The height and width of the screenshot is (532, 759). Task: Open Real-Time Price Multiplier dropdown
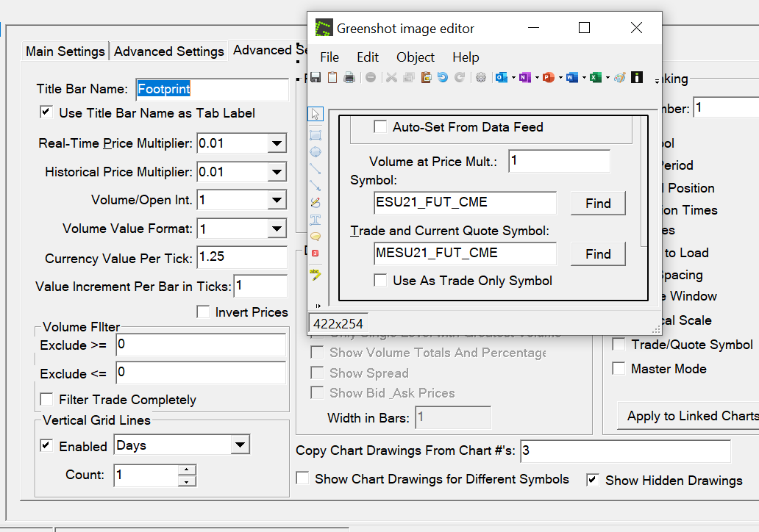277,143
